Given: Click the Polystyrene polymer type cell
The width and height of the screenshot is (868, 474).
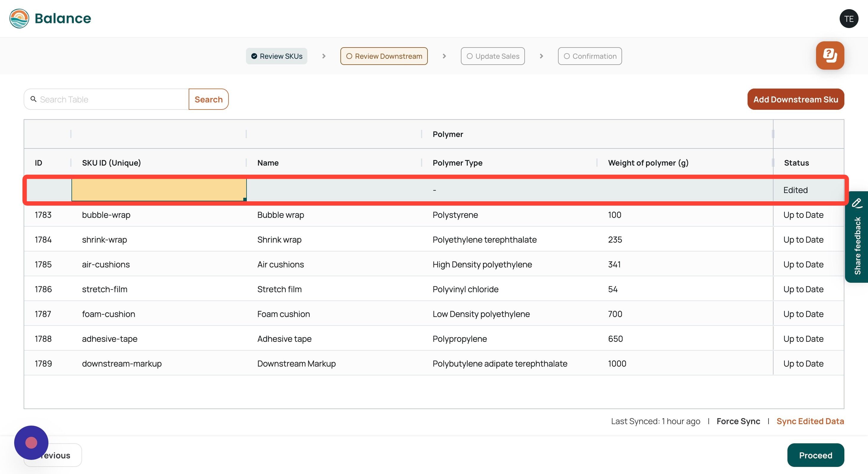Looking at the screenshot, I should pyautogui.click(x=509, y=215).
